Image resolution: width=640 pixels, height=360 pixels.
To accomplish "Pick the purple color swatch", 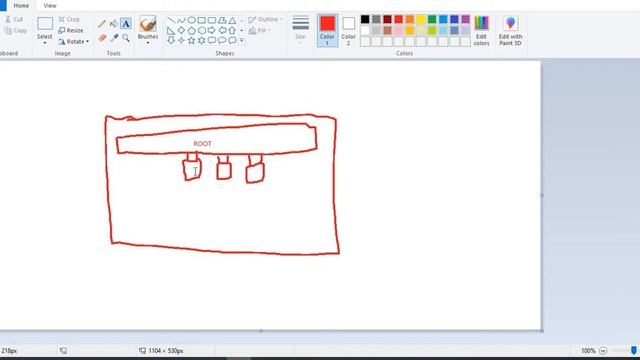I will click(465, 19).
